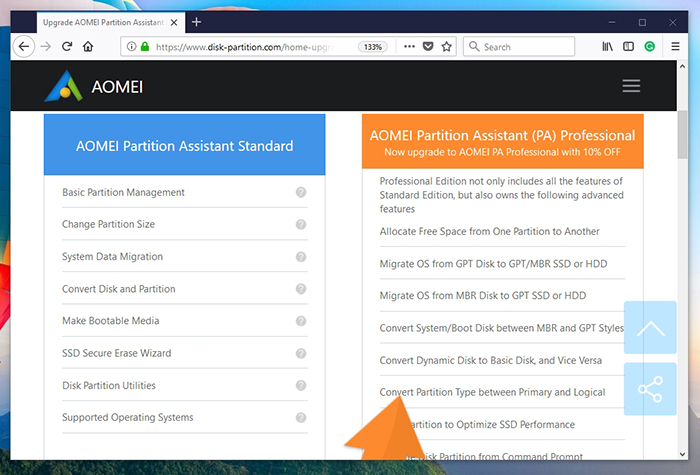Open the Grammarly extension icon
The height and width of the screenshot is (475, 700).
pyautogui.click(x=650, y=46)
